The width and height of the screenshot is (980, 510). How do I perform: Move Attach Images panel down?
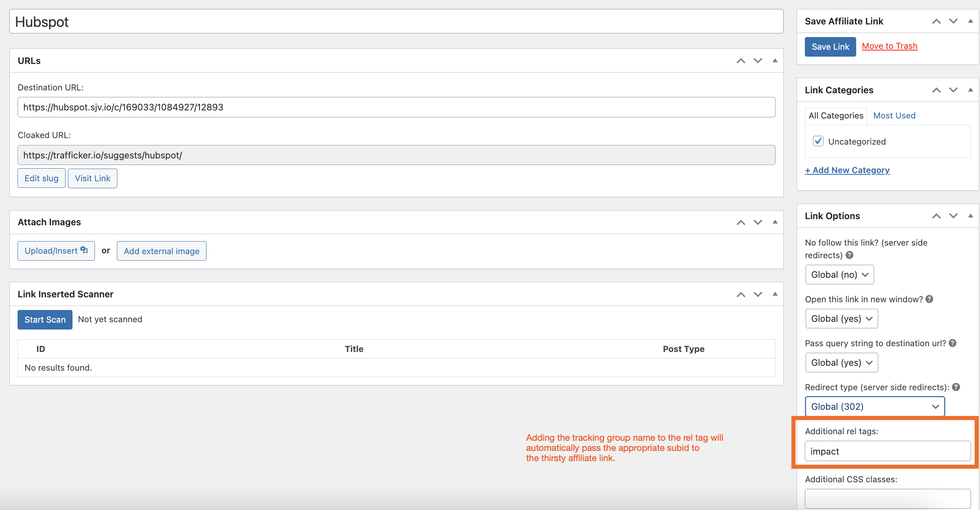[x=758, y=222]
